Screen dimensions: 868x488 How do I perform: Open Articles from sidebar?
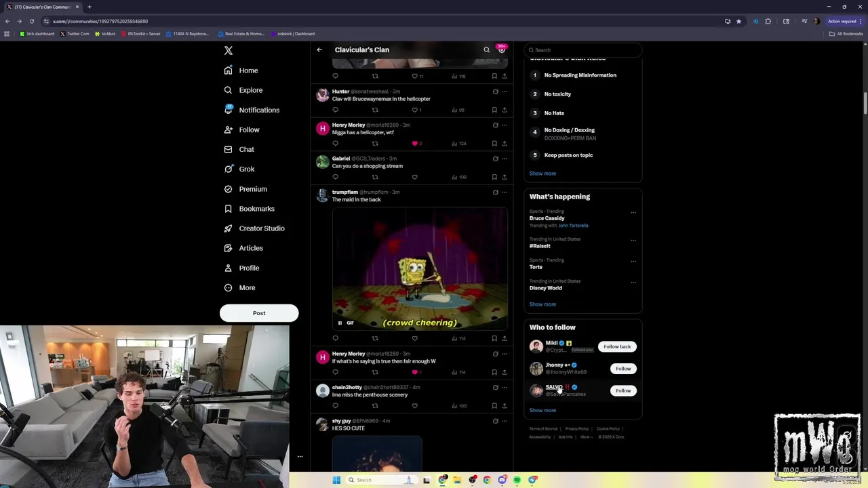click(243, 248)
